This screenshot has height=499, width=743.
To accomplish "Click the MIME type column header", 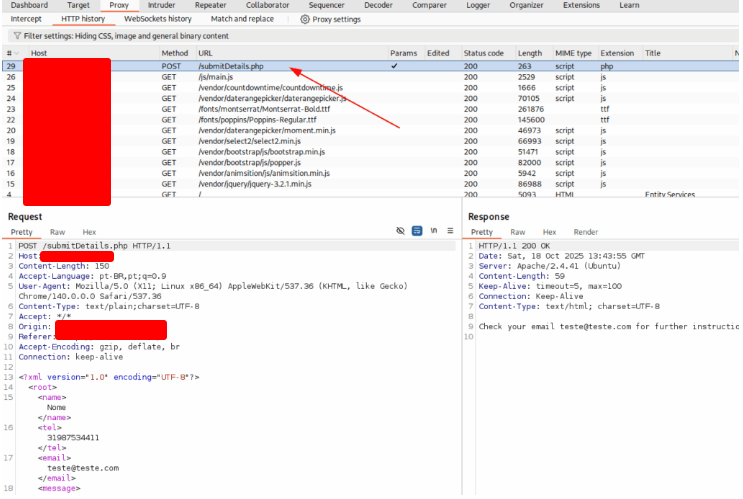I will 574,53.
